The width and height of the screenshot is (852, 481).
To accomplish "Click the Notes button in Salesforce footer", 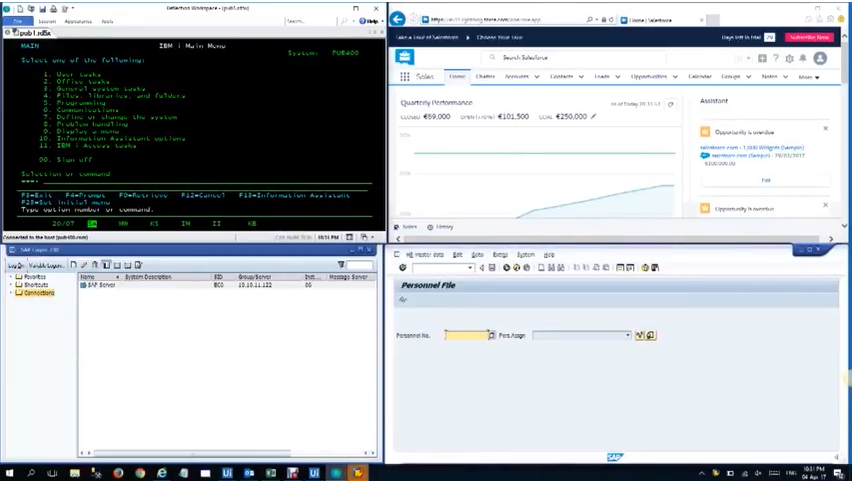I will point(406,227).
